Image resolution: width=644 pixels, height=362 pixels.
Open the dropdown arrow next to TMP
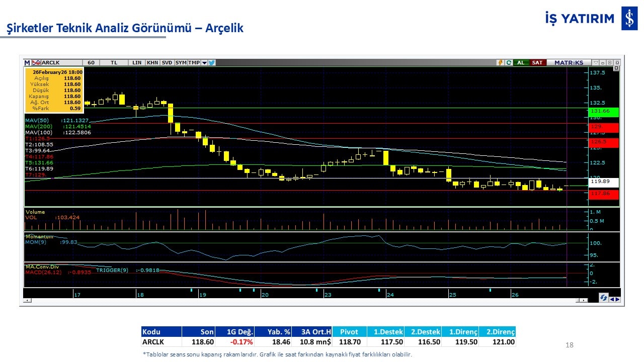[204, 63]
